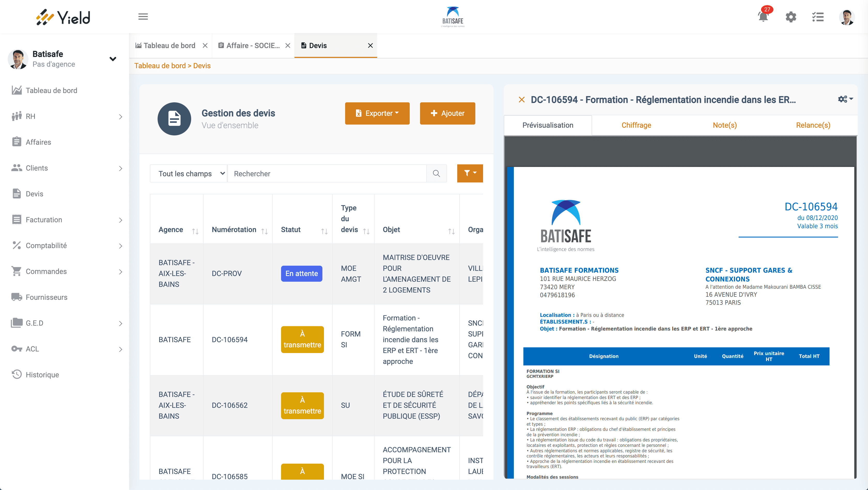This screenshot has height=490, width=868.
Task: Open the RH sidebar section
Action: tap(30, 116)
